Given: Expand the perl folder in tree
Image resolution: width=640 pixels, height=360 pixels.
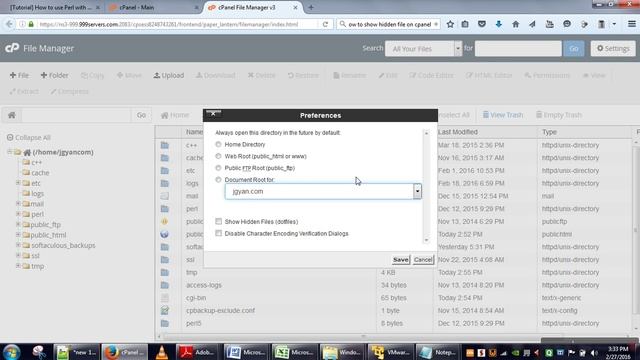Looking at the screenshot, I should coord(18,213).
